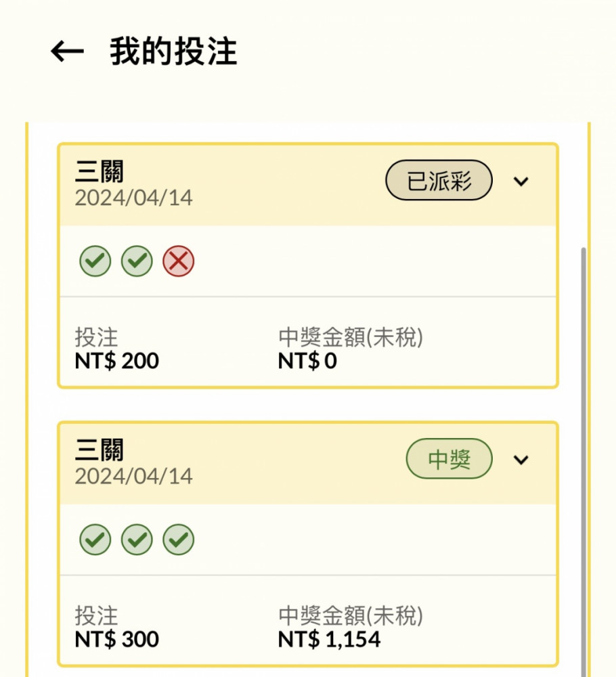Click the NT$ 1,154 winnings amount

point(329,639)
